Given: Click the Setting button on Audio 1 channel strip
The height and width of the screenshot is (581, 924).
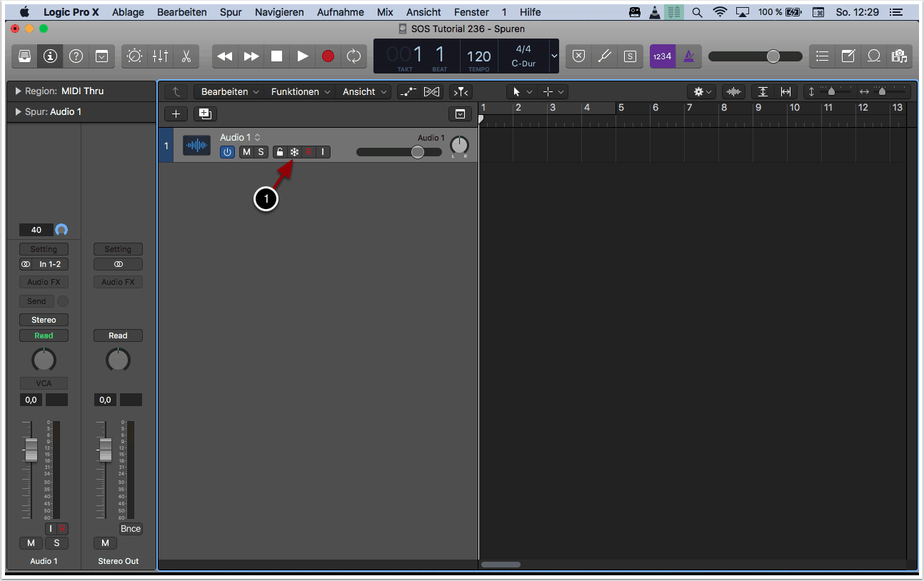Looking at the screenshot, I should click(x=44, y=248).
